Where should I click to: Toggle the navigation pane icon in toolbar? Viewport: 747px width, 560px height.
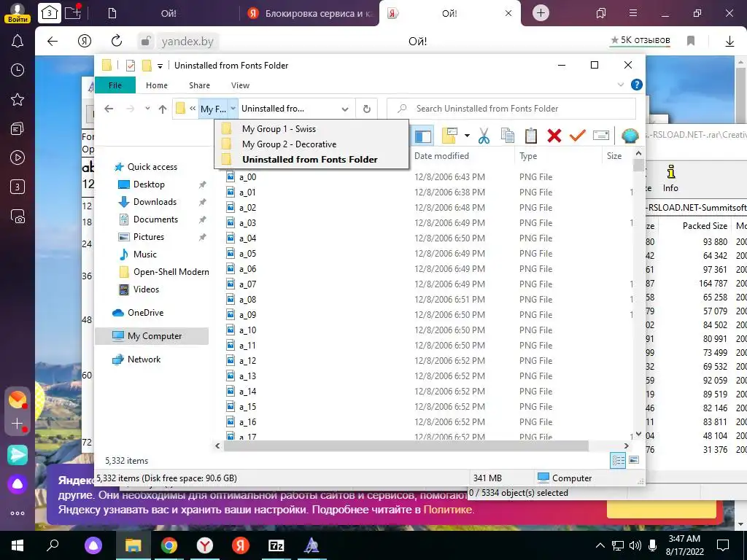click(423, 136)
